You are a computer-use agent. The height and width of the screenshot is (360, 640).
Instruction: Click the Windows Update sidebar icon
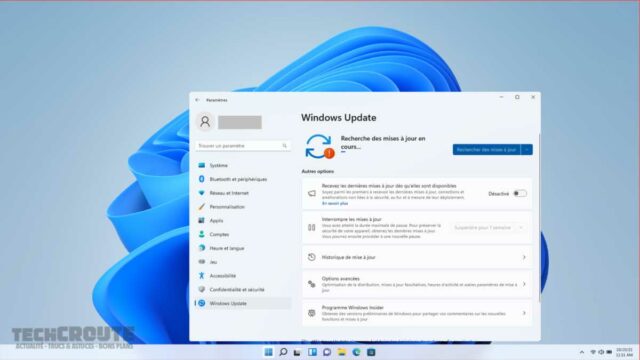[x=202, y=303]
